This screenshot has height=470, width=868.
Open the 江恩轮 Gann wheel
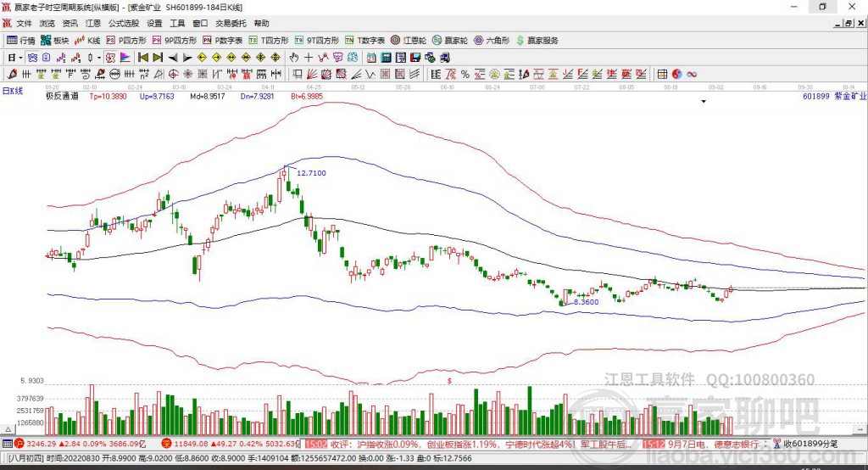tap(409, 41)
